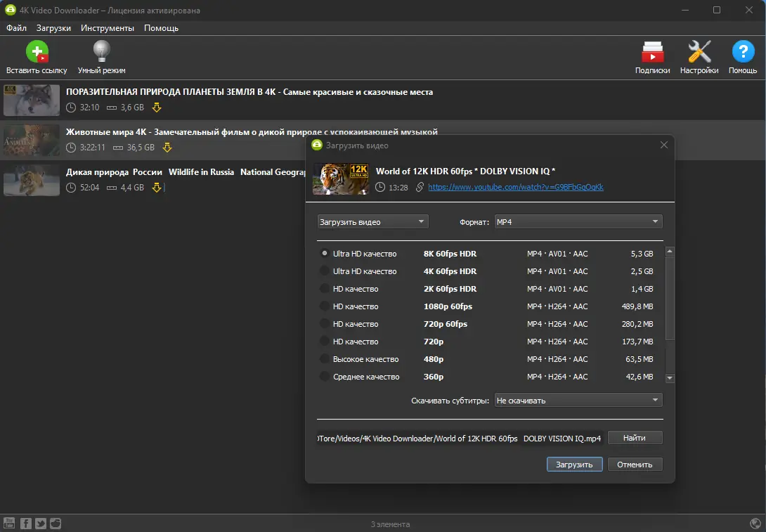Click the scroll down arrow of quality list
Screen dimensions: 766x532
click(x=670, y=377)
